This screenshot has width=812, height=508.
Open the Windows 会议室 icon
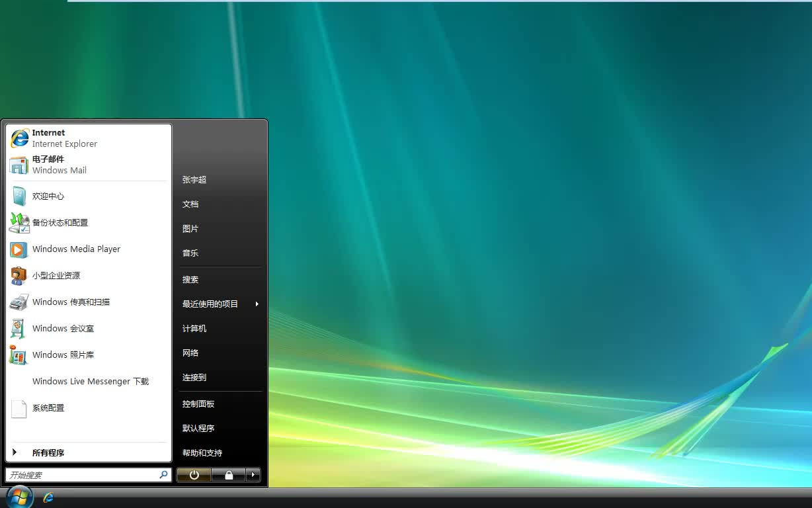tap(19, 329)
